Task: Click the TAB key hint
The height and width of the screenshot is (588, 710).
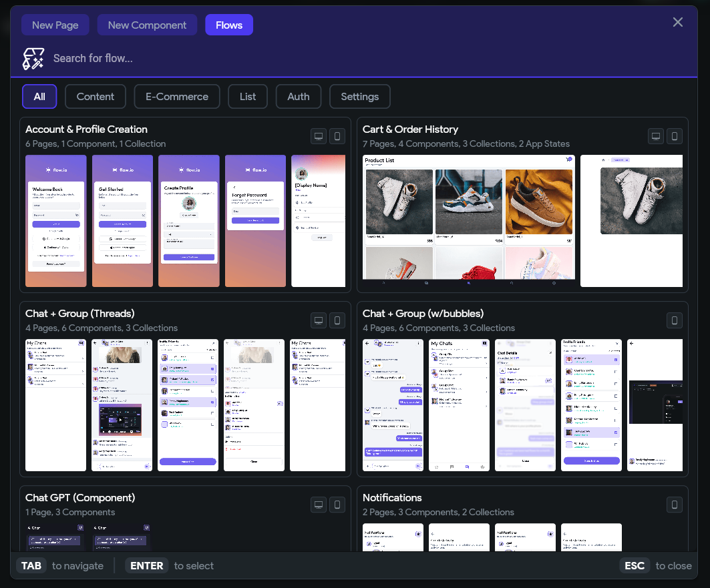Action: coord(31,566)
